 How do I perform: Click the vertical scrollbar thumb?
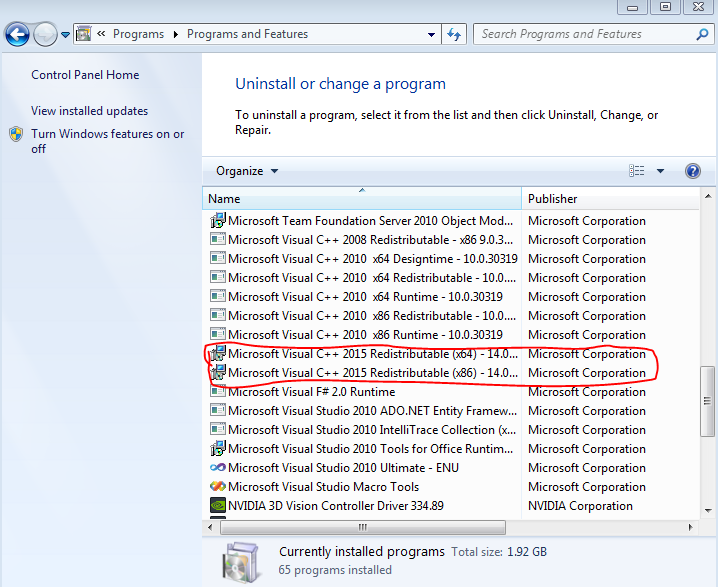point(708,401)
